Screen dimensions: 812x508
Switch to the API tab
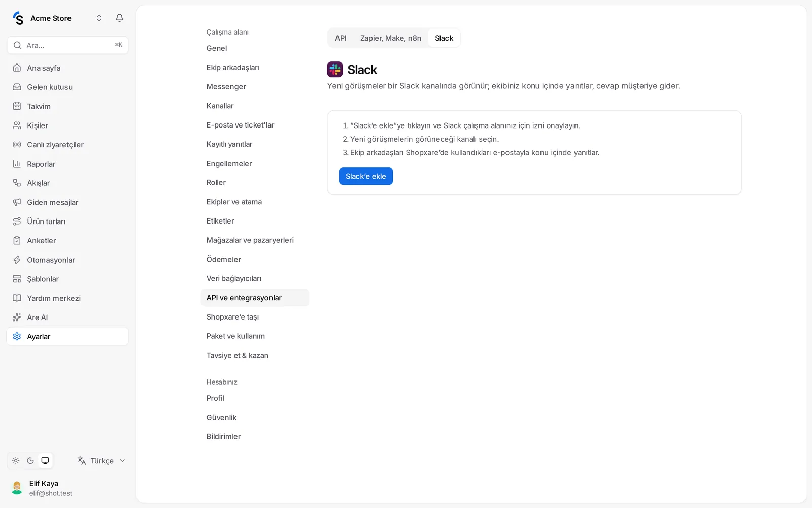[341, 38]
